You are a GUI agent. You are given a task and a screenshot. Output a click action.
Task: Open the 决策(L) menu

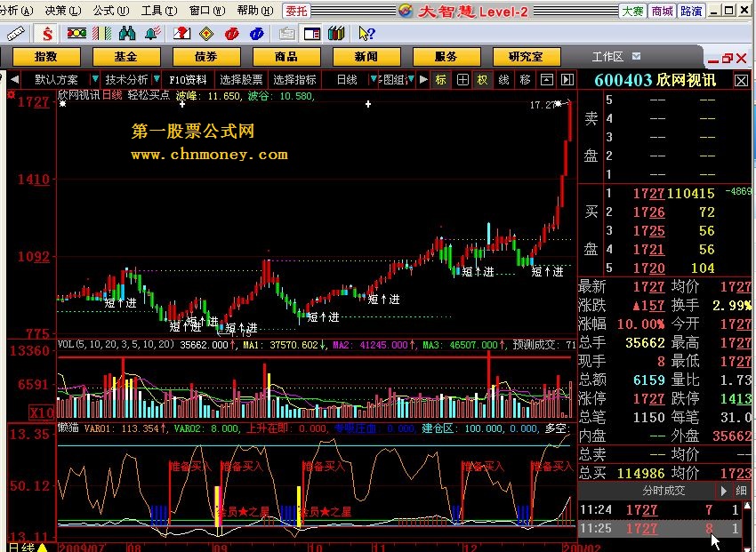62,11
